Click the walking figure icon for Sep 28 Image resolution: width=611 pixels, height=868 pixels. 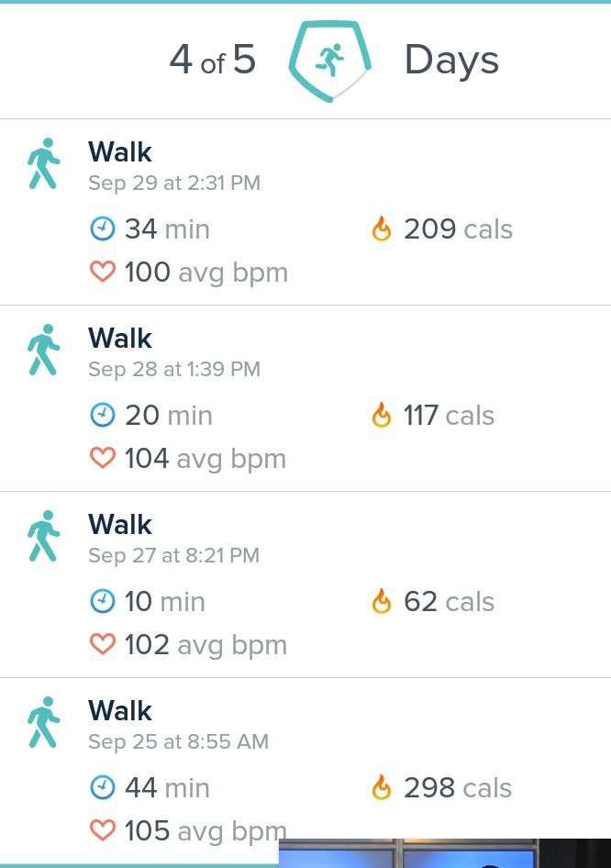[x=43, y=351]
